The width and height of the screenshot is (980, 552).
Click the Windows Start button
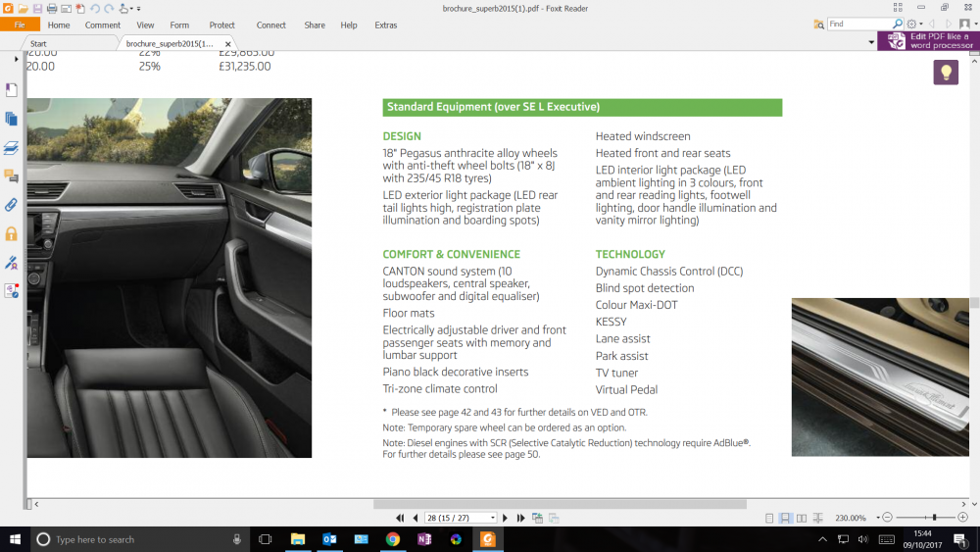15,539
